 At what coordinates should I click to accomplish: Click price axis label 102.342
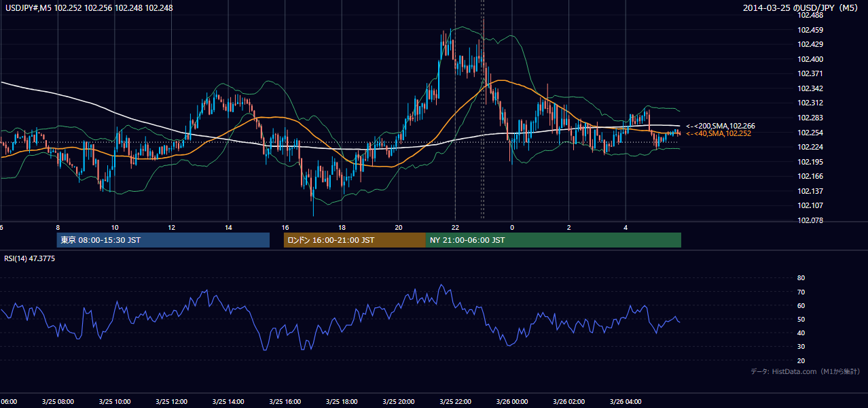pyautogui.click(x=811, y=88)
